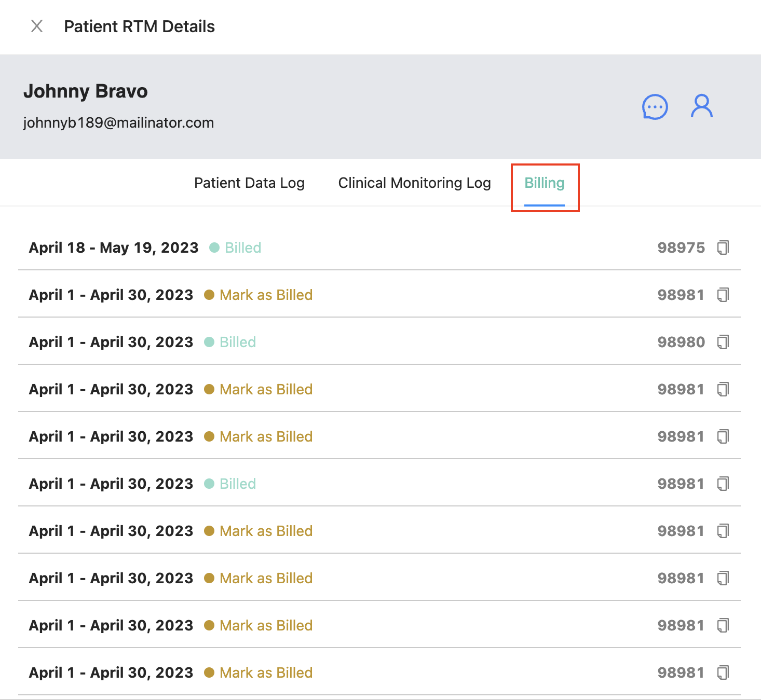This screenshot has height=700, width=761.
Task: Copy the 98980 billing code
Action: 724,342
